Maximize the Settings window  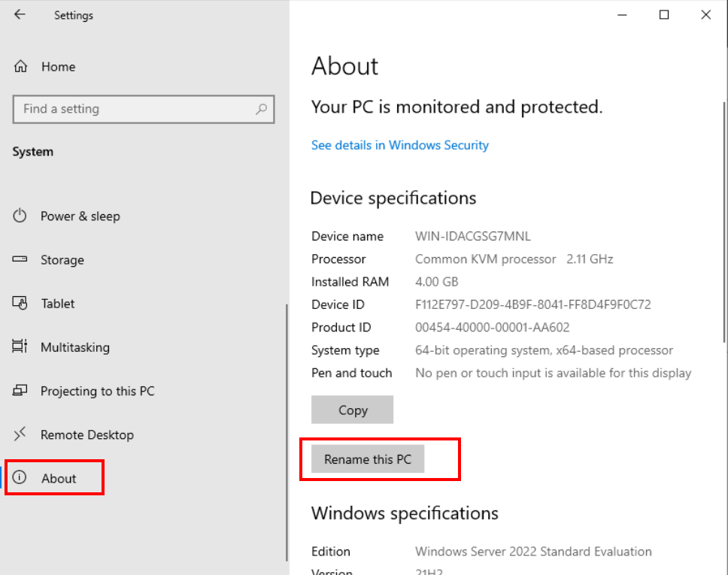point(664,14)
